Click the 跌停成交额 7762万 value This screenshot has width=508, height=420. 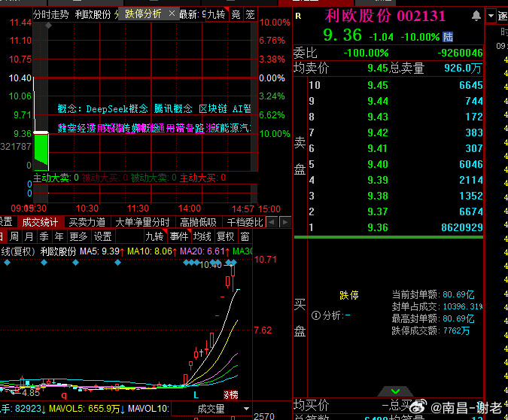tap(456, 330)
